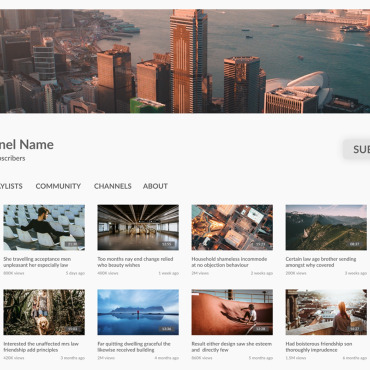Image resolution: width=370 pixels, height=370 pixels.
Task: Click the '1.5M views' count
Action: (295, 358)
